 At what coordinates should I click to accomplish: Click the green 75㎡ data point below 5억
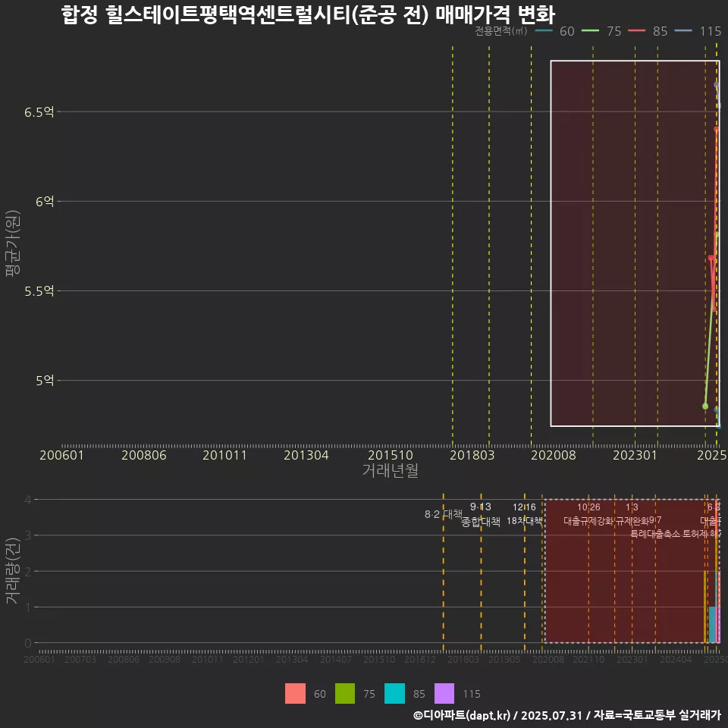(705, 406)
